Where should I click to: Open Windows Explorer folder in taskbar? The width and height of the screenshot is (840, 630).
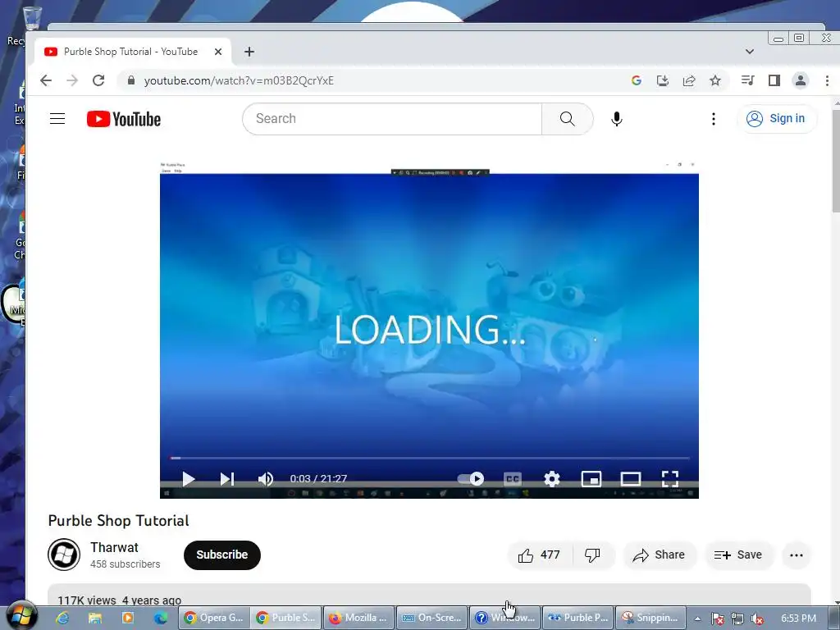click(95, 618)
